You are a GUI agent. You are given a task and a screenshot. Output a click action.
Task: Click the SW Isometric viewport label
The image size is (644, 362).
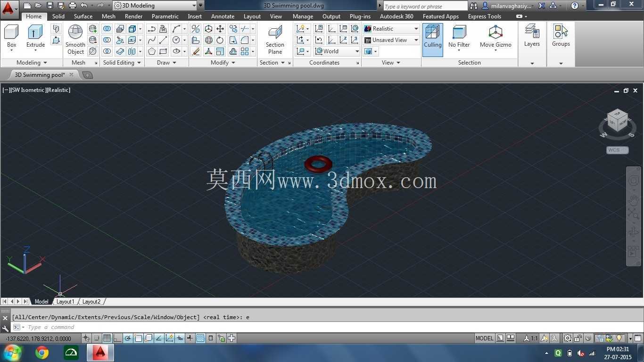click(x=28, y=90)
